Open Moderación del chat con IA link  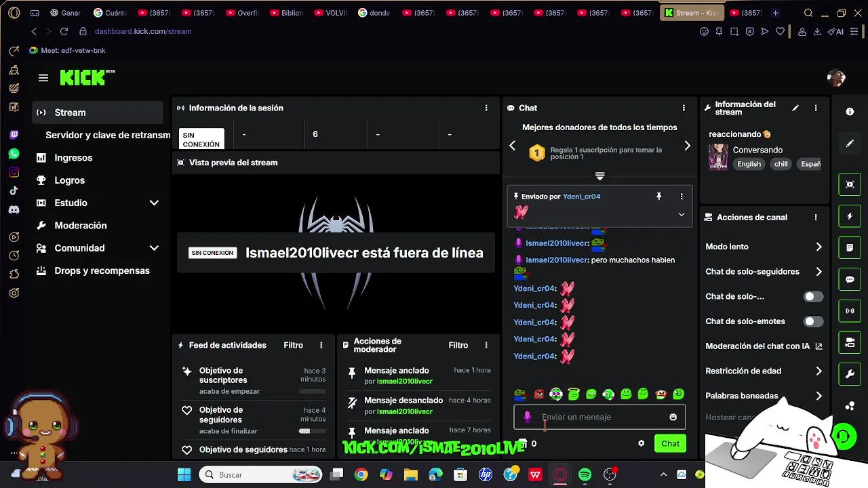pyautogui.click(x=764, y=346)
